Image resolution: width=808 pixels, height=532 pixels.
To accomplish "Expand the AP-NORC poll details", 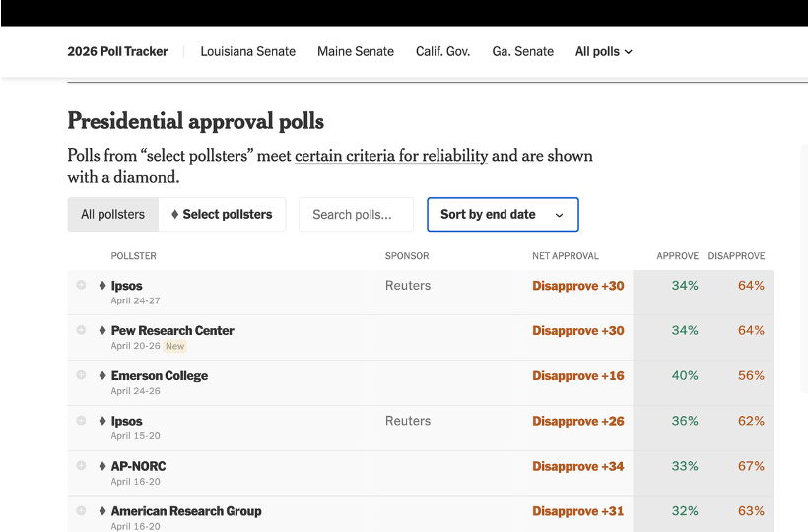I will (81, 466).
